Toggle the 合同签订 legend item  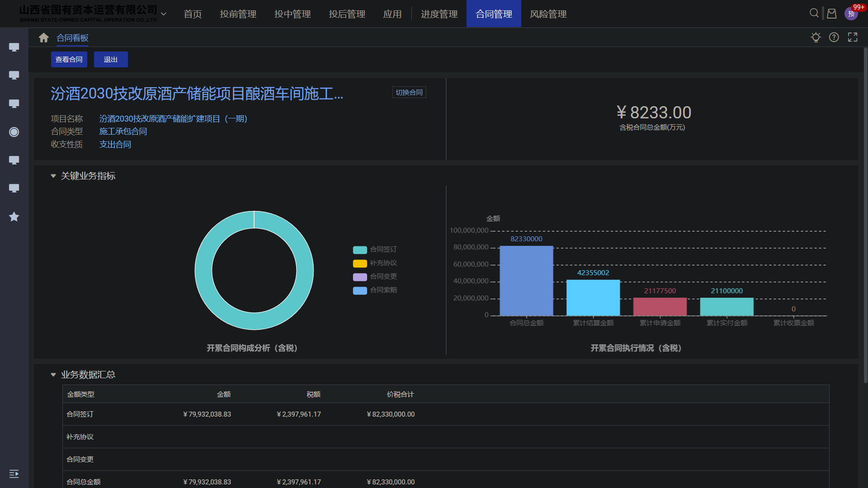click(x=383, y=249)
